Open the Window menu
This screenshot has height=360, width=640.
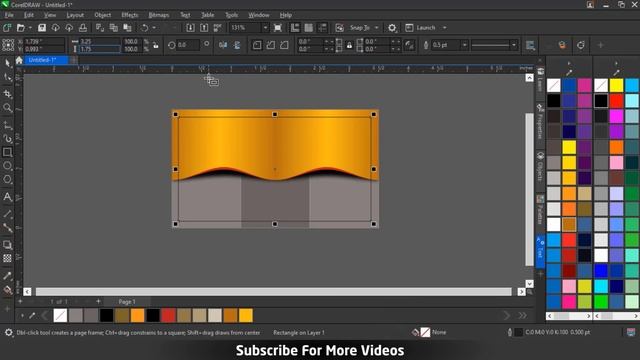(x=259, y=15)
